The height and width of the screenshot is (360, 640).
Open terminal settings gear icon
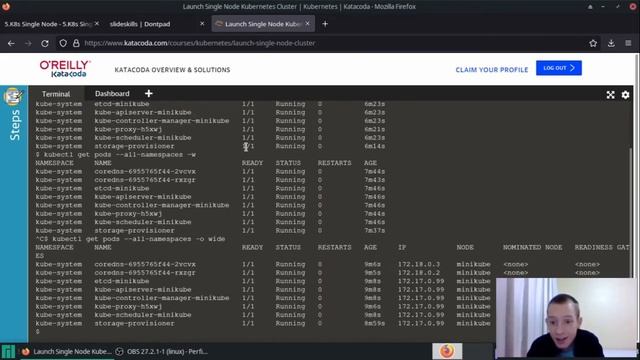point(625,95)
